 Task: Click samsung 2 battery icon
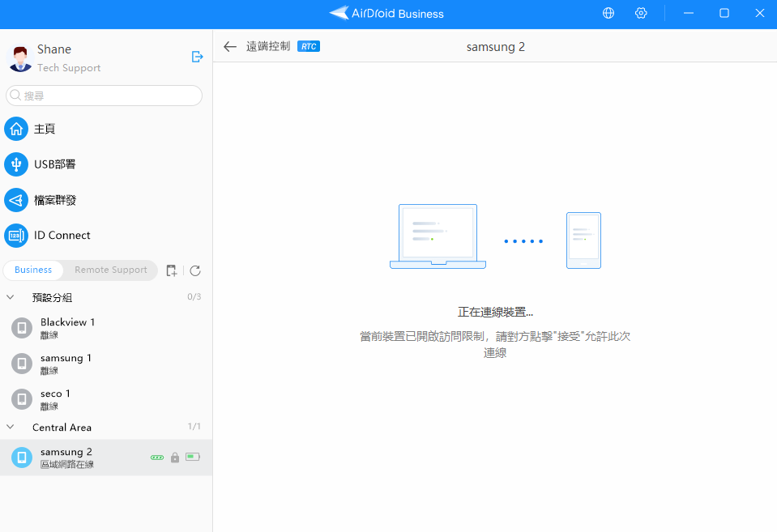tap(193, 457)
